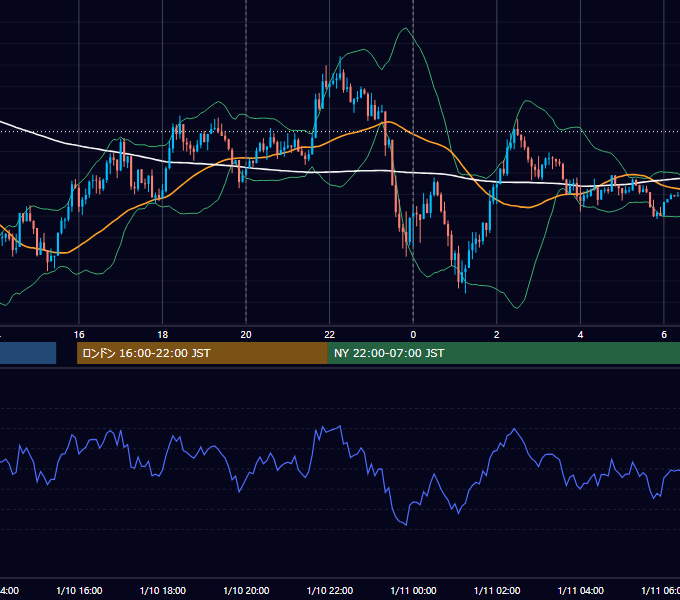The height and width of the screenshot is (600, 680).
Task: Click the ロンドン 16:00-22:00 JST session bar
Action: [202, 353]
